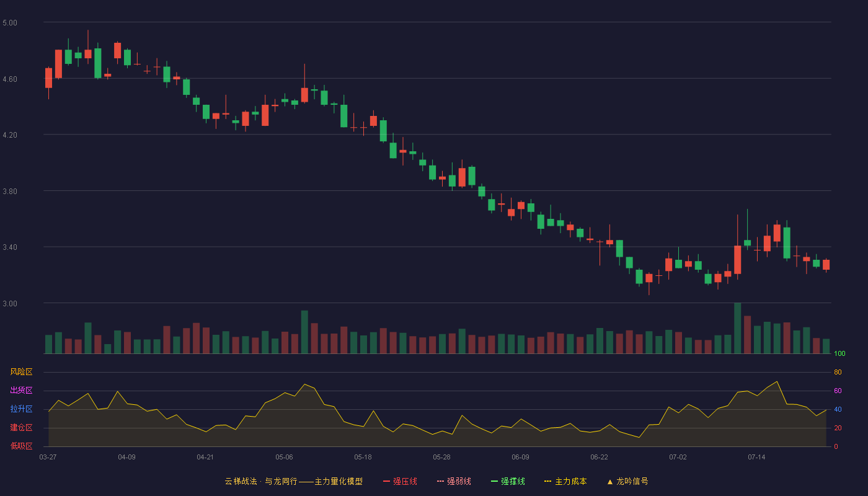Toggle the 云梯战法 主力量化模型 legend entry
This screenshot has height=496, width=868.
click(x=293, y=481)
